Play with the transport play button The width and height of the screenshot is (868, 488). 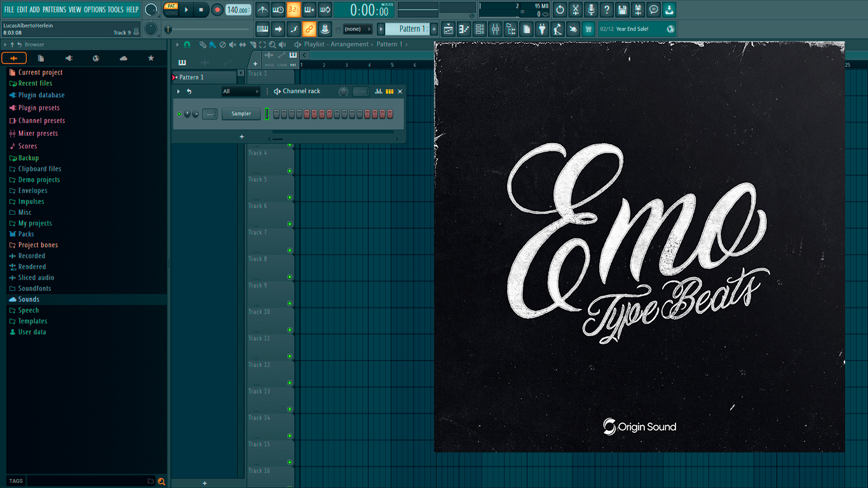186,10
